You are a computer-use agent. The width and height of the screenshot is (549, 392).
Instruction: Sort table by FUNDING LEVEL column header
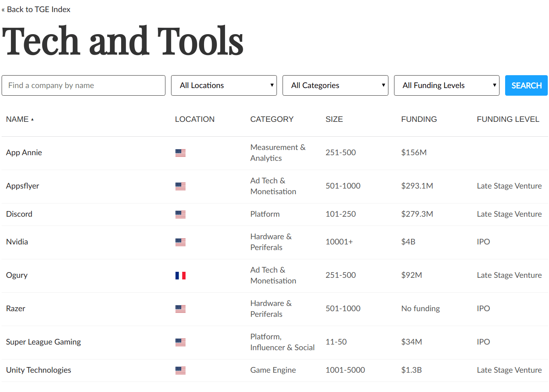508,119
